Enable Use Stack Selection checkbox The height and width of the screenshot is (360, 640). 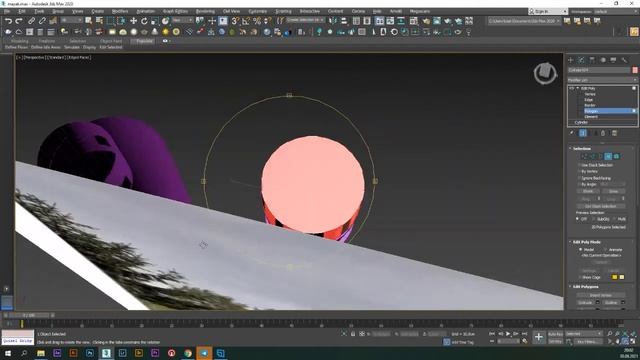(579, 165)
